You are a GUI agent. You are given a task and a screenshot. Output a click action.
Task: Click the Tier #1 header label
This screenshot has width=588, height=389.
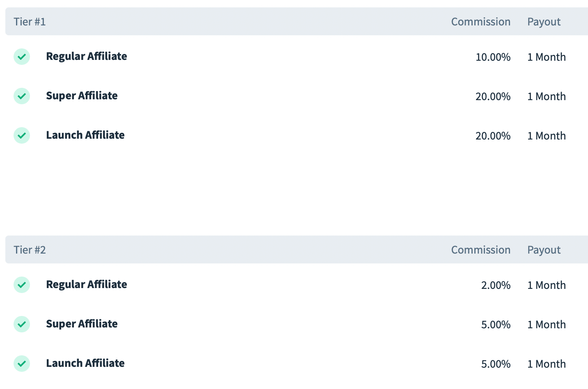(30, 22)
